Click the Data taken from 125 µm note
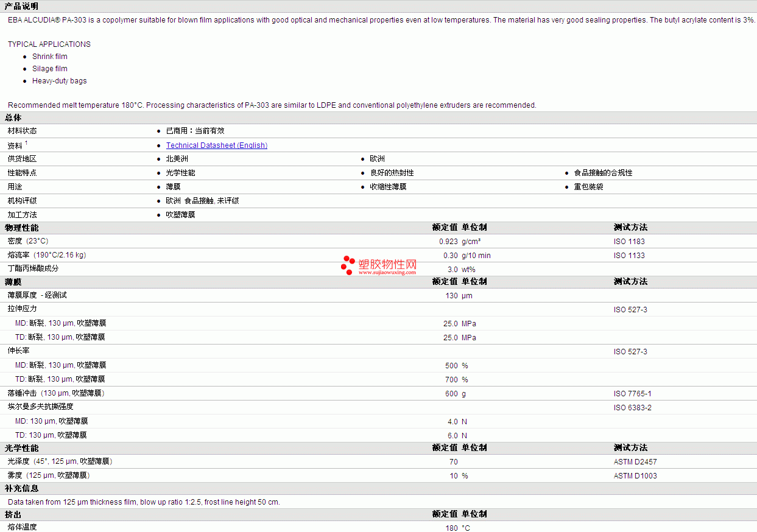 (x=144, y=502)
